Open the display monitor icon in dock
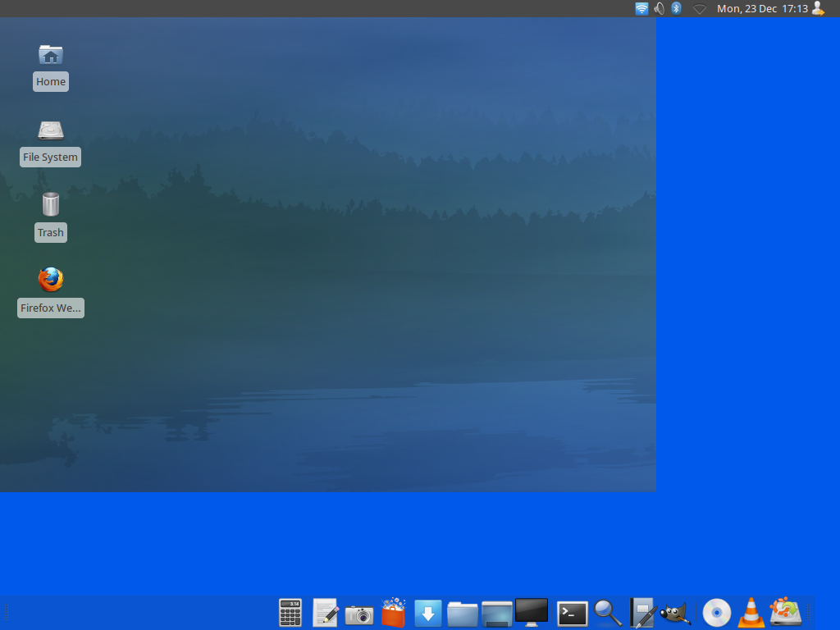840x630 pixels. [x=532, y=612]
